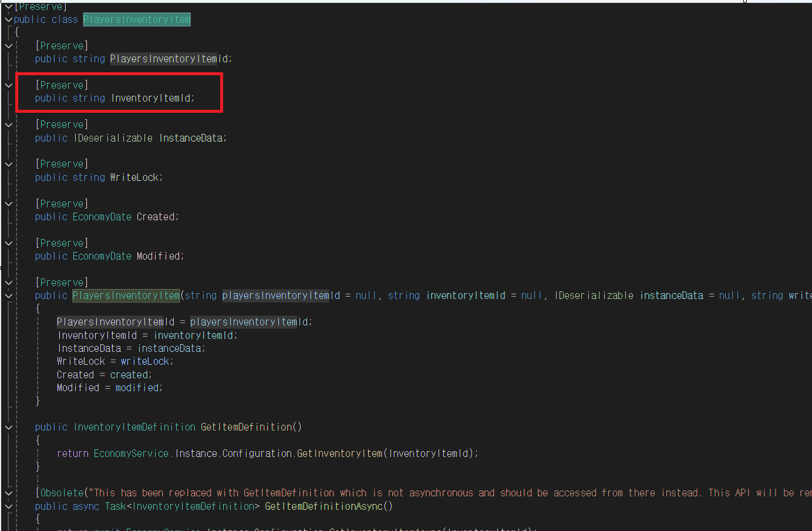
Task: Click InventoryItemDefinition return type of GetItemDefinition()
Action: coord(134,427)
